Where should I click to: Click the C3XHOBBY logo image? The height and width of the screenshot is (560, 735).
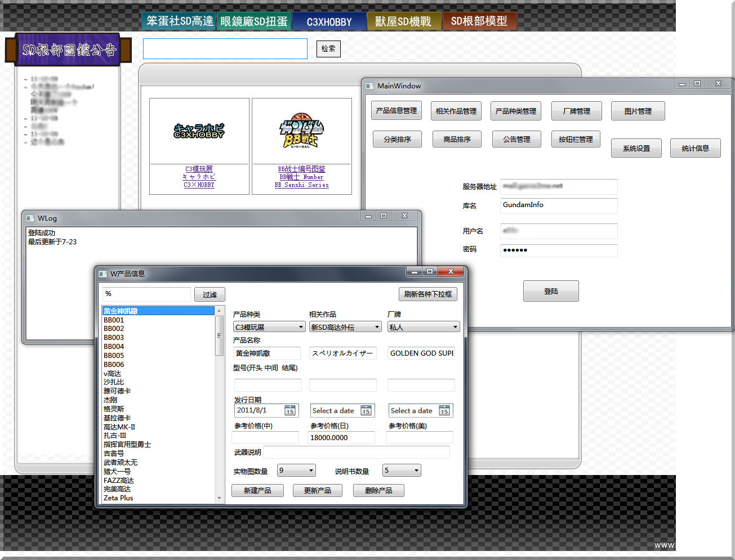(x=199, y=131)
